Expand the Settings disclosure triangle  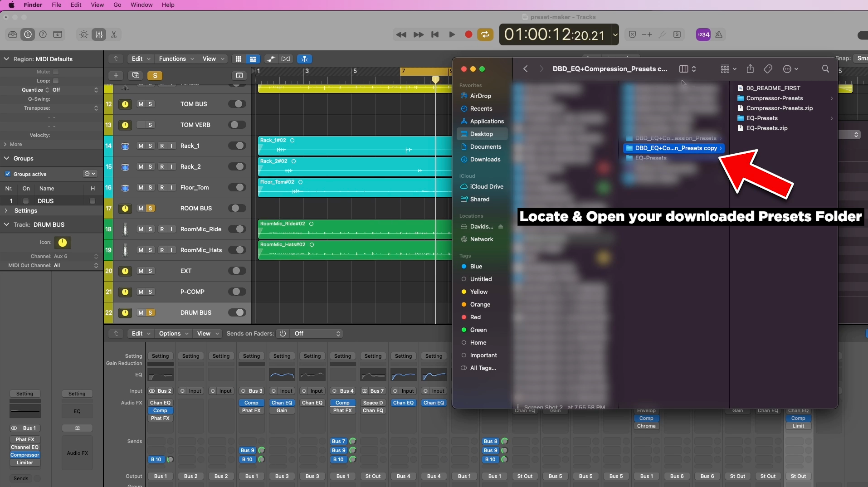coord(6,211)
